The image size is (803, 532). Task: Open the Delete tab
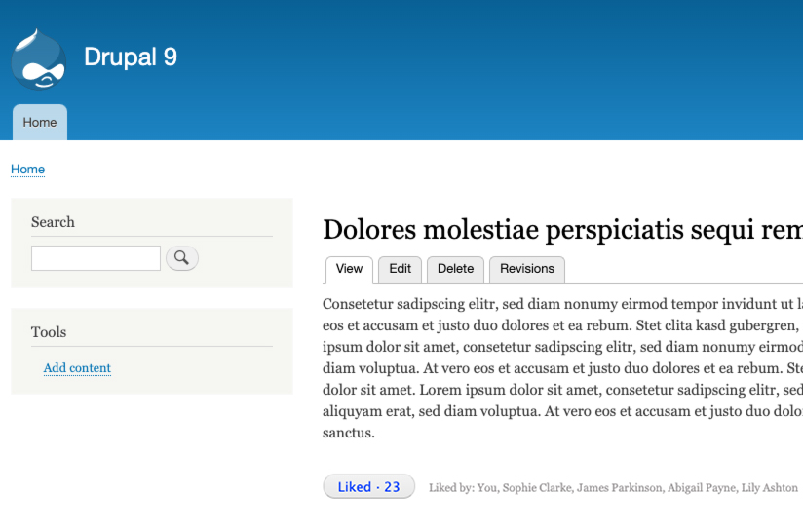tap(455, 269)
